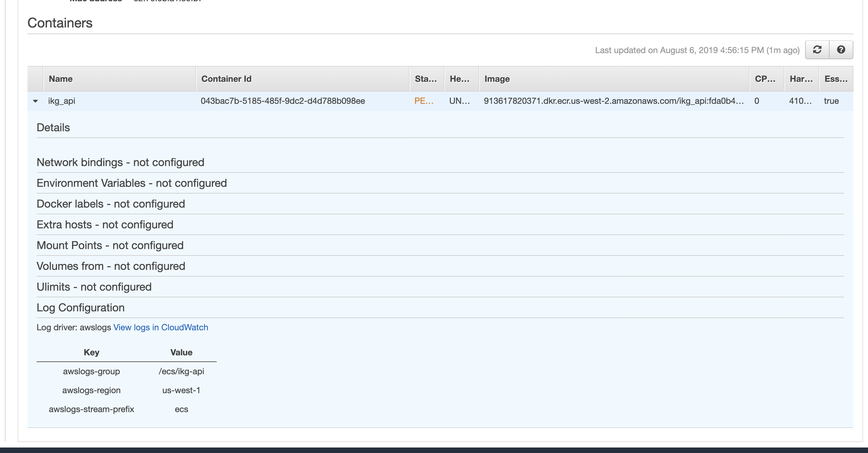Click the ECR image URI cell
Viewport: 868px width, 453px height.
point(613,101)
